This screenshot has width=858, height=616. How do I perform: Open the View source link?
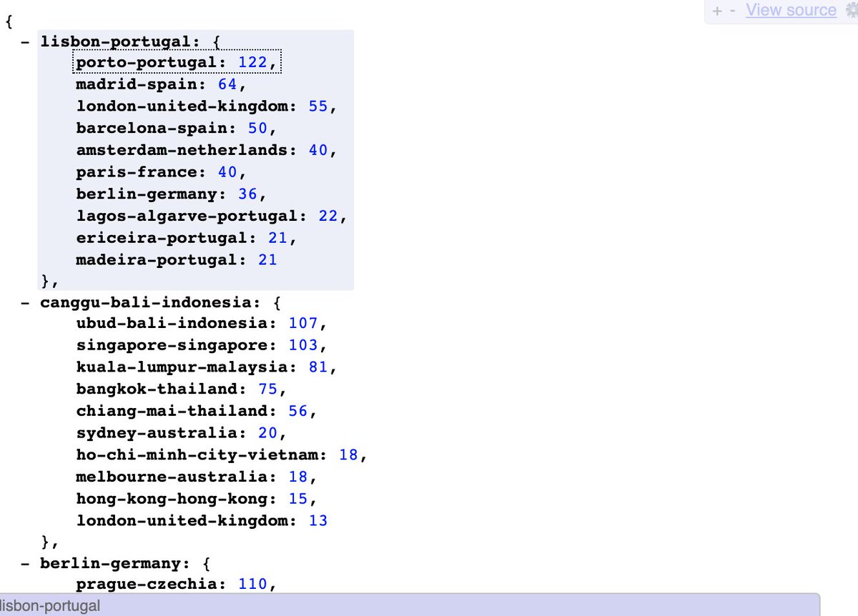(x=791, y=11)
